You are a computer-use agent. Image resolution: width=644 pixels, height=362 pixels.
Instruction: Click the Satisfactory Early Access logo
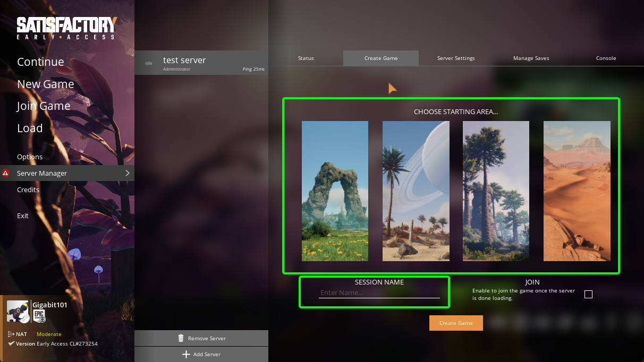coord(66,28)
